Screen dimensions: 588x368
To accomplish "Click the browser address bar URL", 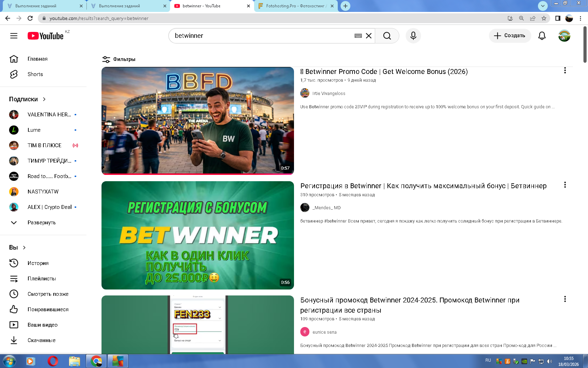I will (99, 18).
